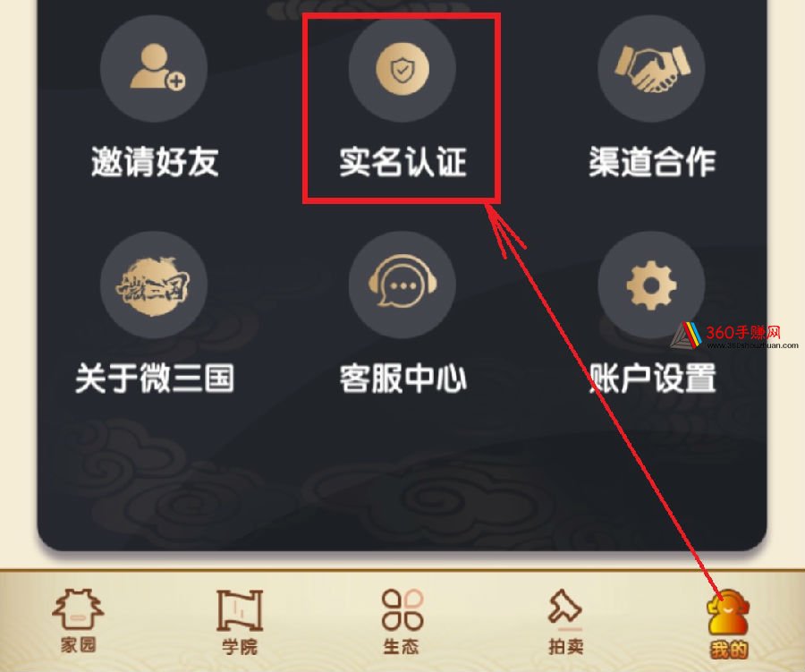Switch to the 家园 tab label
The width and height of the screenshot is (805, 672).
(78, 645)
